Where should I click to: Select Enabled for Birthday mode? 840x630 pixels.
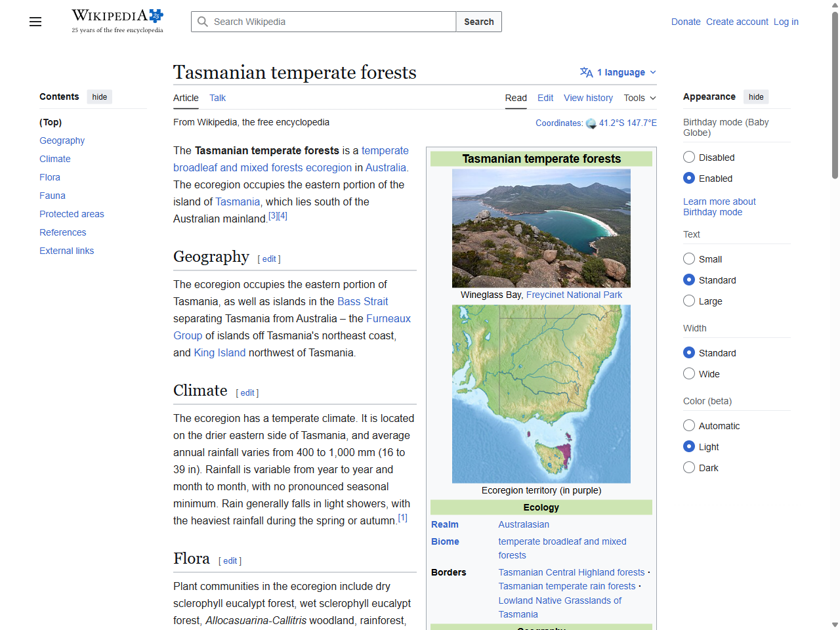coord(689,178)
